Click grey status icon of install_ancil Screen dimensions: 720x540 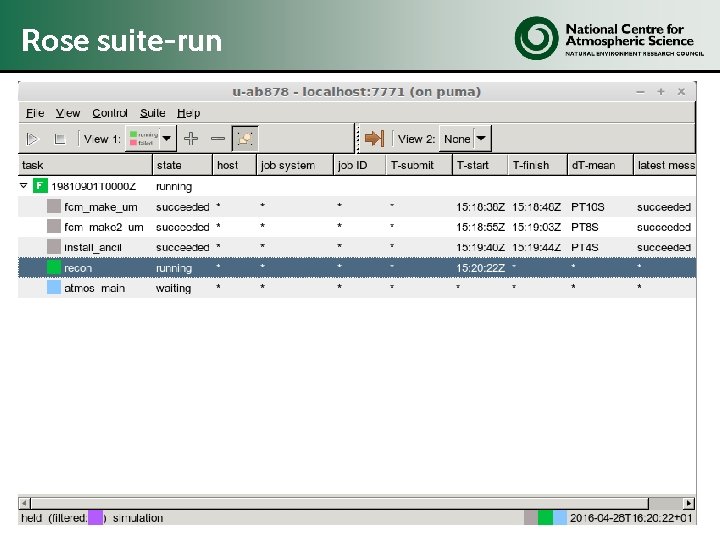54,247
